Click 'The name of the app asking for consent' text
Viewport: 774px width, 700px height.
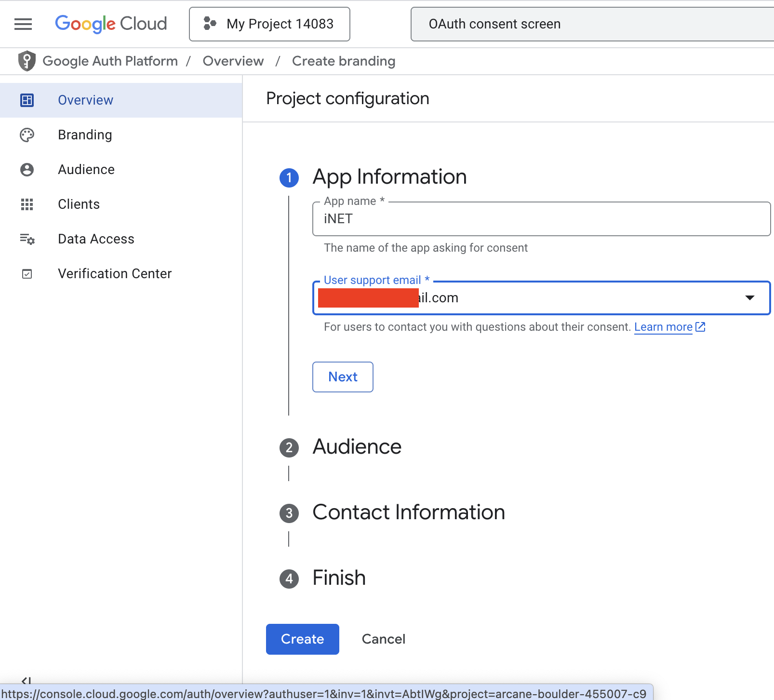[426, 248]
